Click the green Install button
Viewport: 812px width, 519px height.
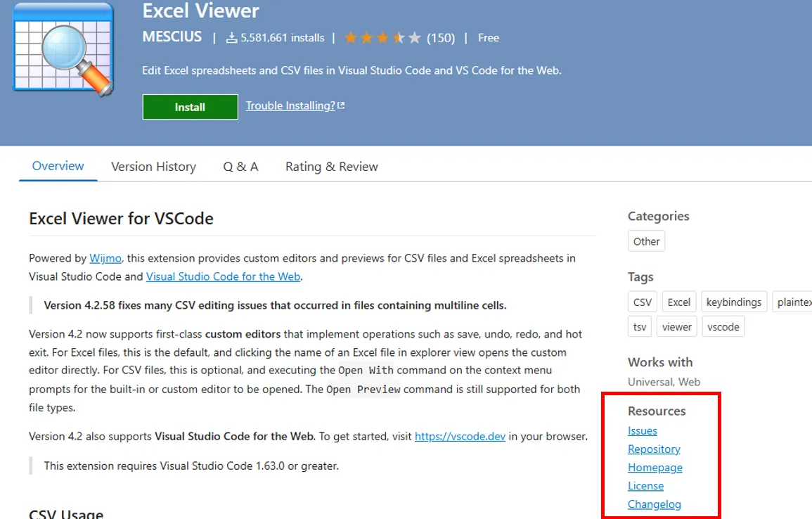pos(190,107)
